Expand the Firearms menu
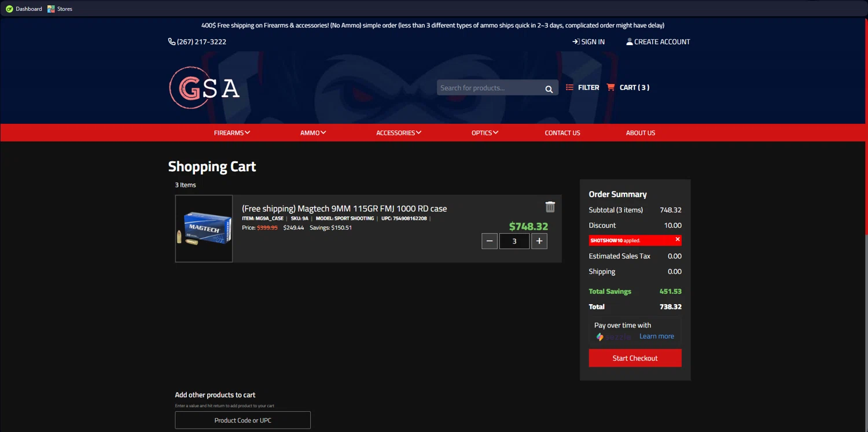Image resolution: width=868 pixels, height=432 pixels. pos(232,133)
